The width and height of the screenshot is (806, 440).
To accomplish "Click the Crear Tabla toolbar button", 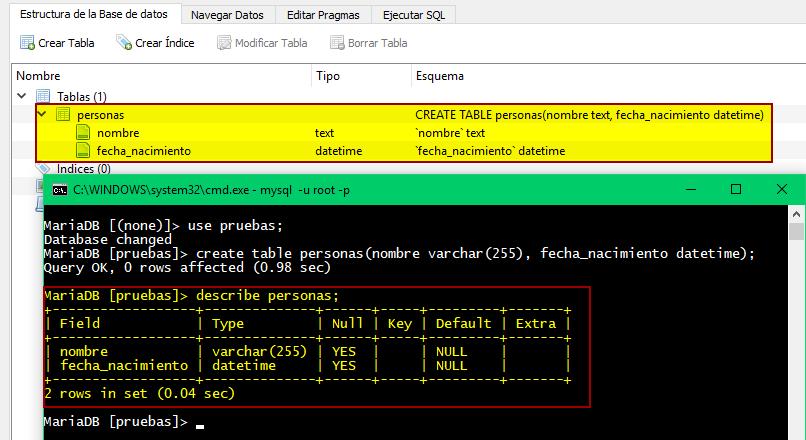I will [x=57, y=43].
